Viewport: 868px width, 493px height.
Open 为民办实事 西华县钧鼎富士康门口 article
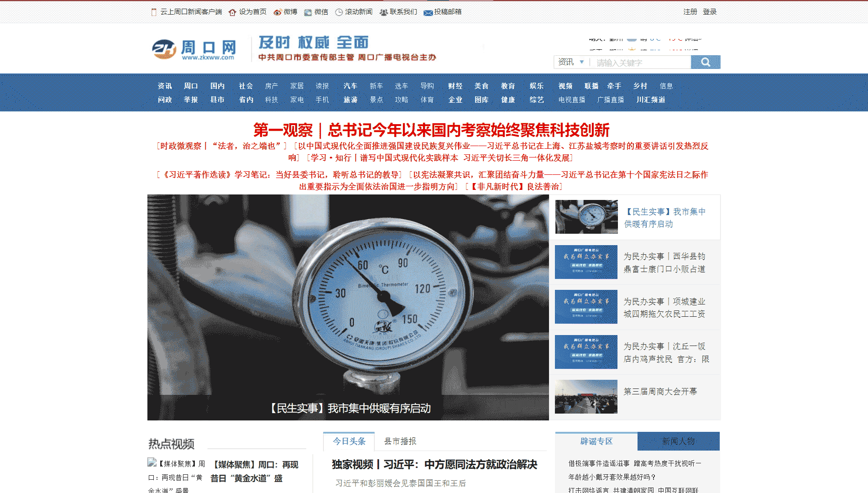(x=664, y=262)
